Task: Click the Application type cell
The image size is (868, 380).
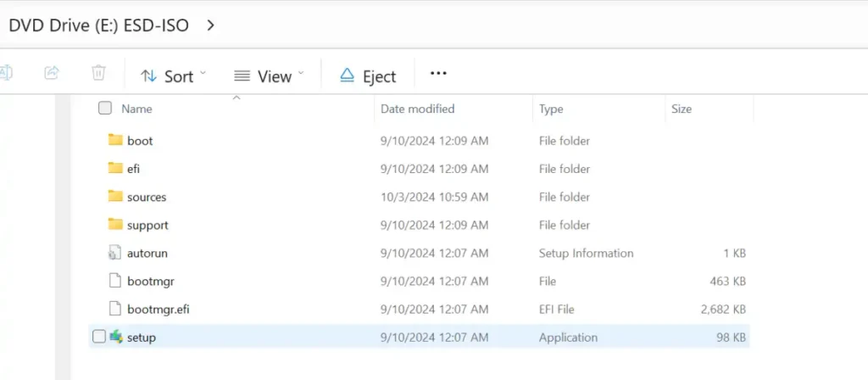Action: coord(568,338)
